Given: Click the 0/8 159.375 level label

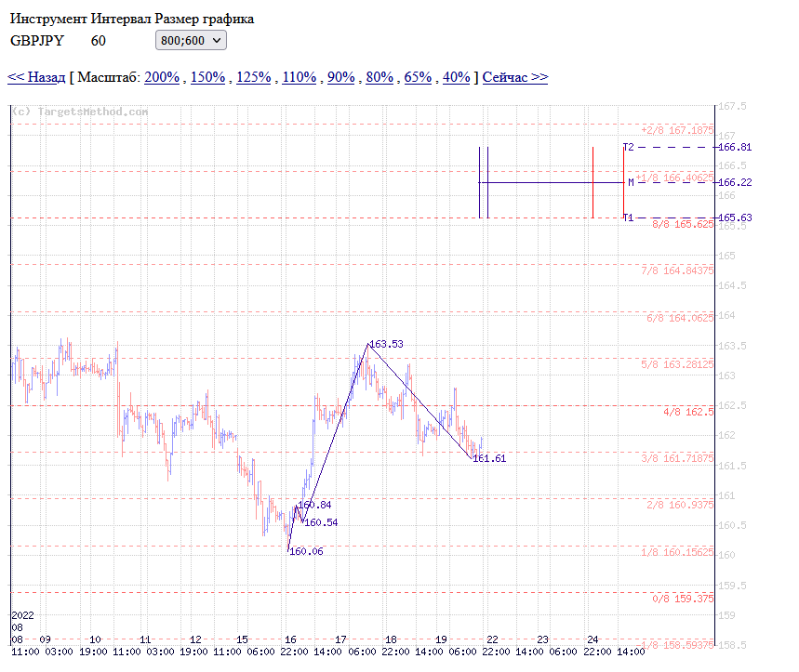Looking at the screenshot, I should 683,599.
